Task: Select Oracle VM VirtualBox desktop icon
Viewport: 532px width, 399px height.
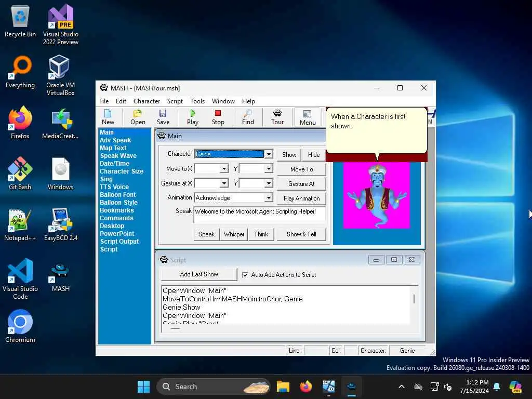Action: (x=60, y=75)
